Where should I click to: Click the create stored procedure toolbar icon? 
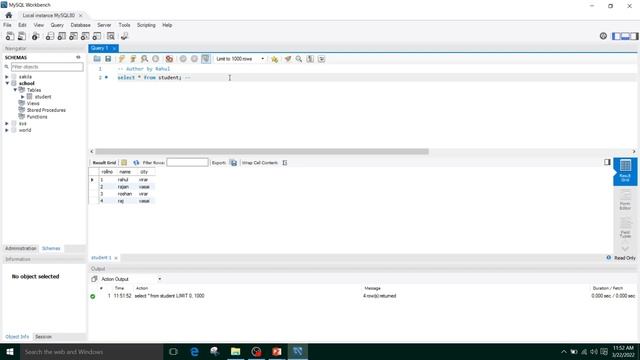click(85, 36)
